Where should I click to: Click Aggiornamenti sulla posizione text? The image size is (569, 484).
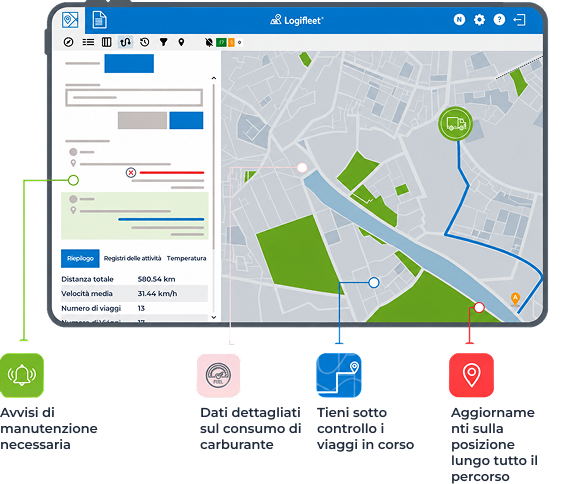coord(494,444)
